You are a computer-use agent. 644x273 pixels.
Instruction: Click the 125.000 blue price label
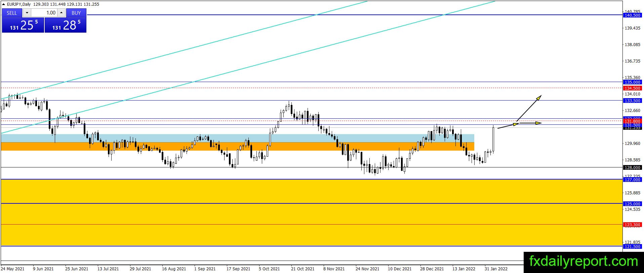pos(632,204)
